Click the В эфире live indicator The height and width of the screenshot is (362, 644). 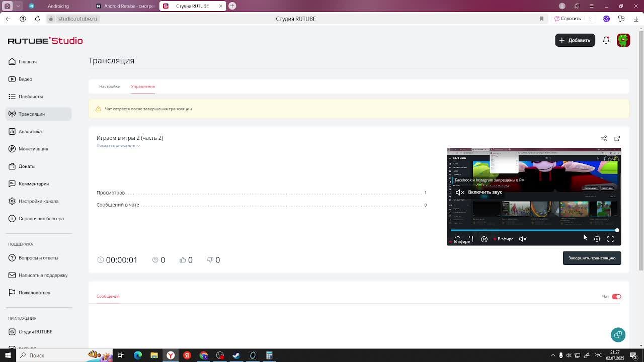[504, 239]
